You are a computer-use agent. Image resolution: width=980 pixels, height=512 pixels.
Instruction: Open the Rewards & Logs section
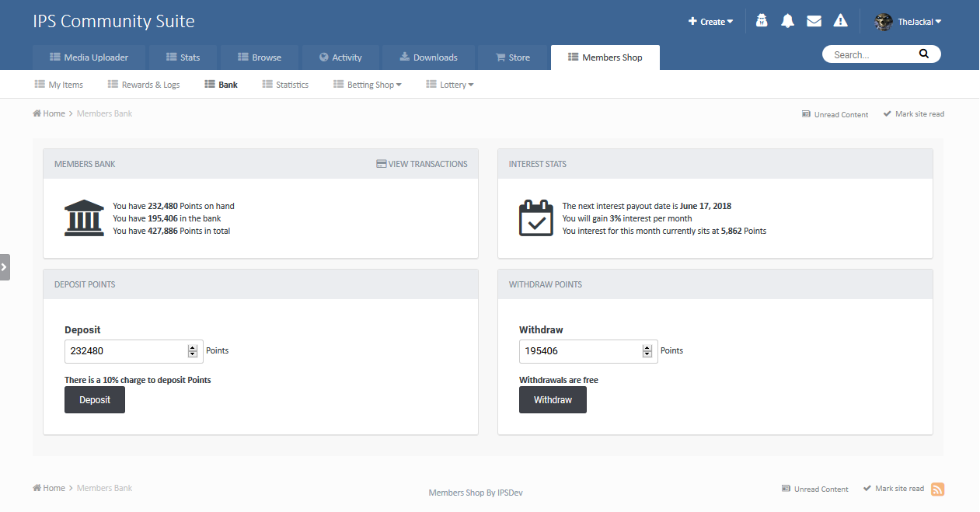[x=143, y=84]
